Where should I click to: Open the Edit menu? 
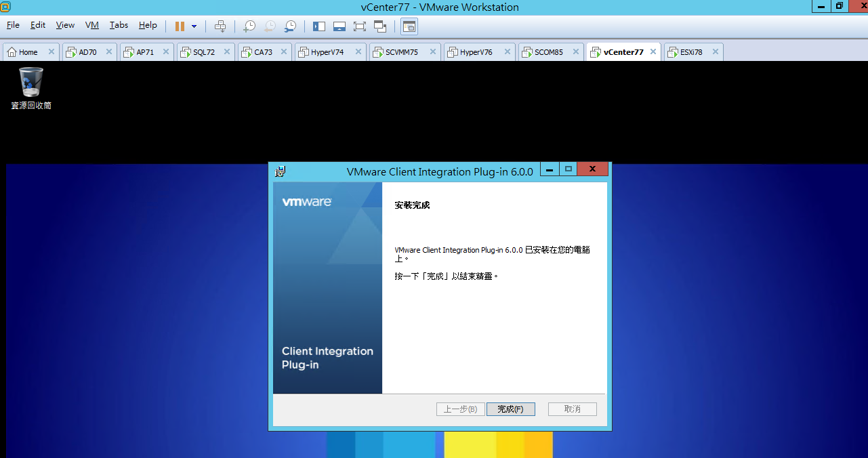(x=38, y=25)
